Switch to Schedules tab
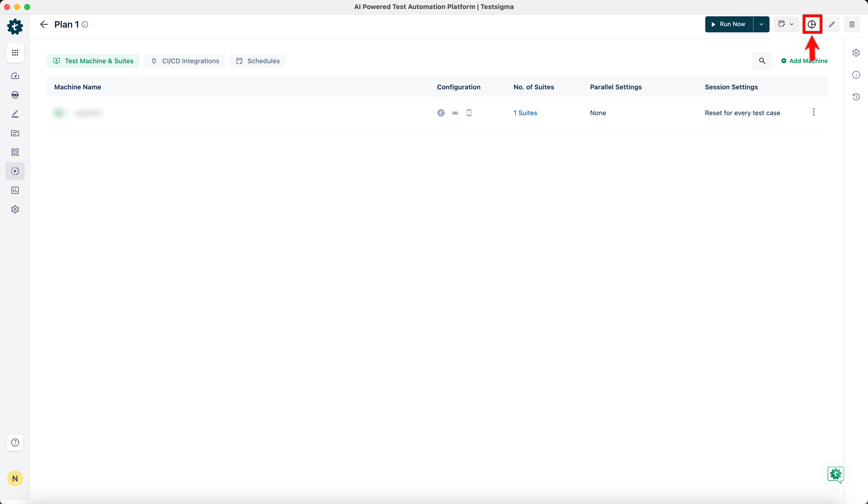The image size is (868, 504). (x=258, y=61)
